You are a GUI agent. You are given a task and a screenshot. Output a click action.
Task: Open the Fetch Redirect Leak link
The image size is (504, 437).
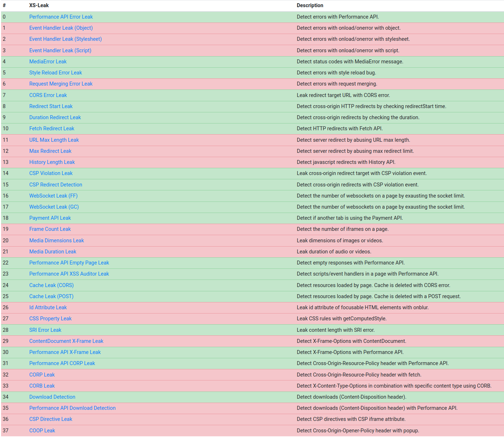click(52, 128)
